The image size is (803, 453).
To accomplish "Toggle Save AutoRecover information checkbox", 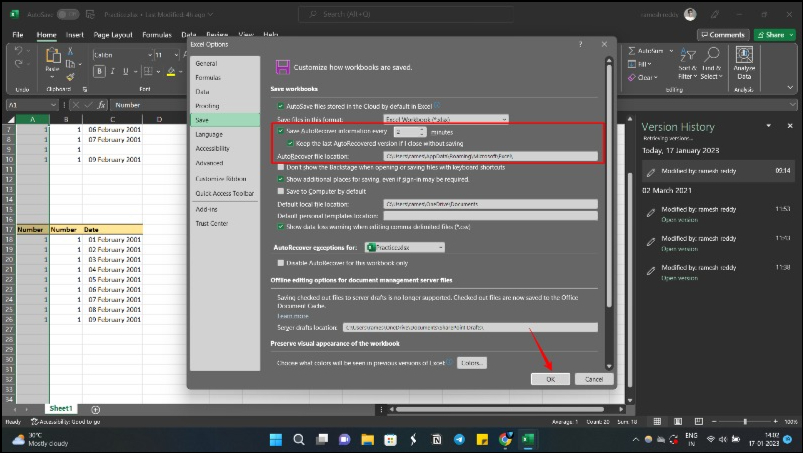I will (x=280, y=131).
